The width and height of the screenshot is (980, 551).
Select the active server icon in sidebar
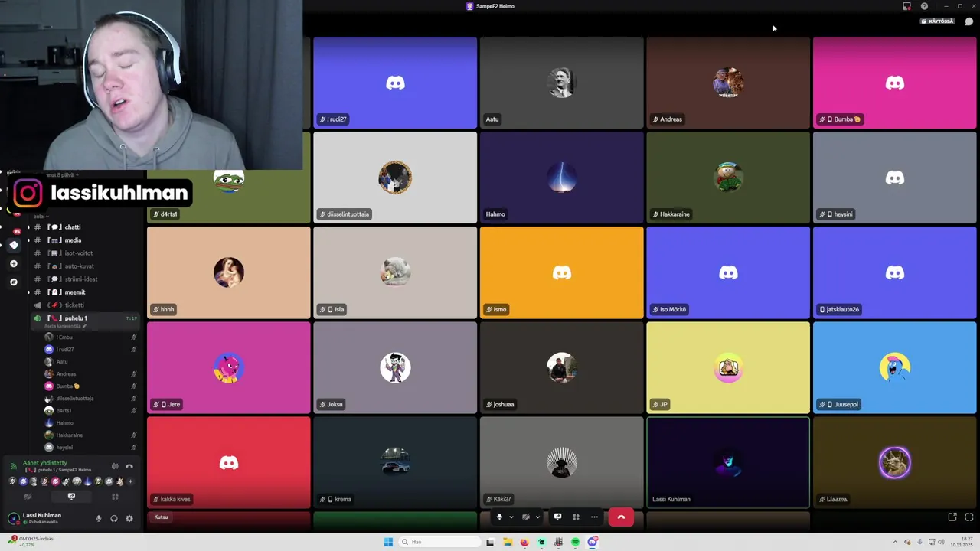(13, 245)
